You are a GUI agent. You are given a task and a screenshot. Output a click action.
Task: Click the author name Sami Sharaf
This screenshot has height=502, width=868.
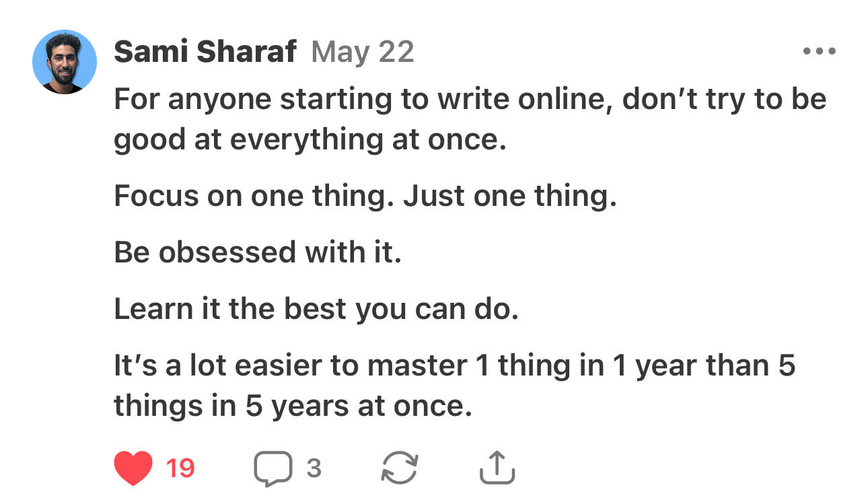click(x=204, y=50)
